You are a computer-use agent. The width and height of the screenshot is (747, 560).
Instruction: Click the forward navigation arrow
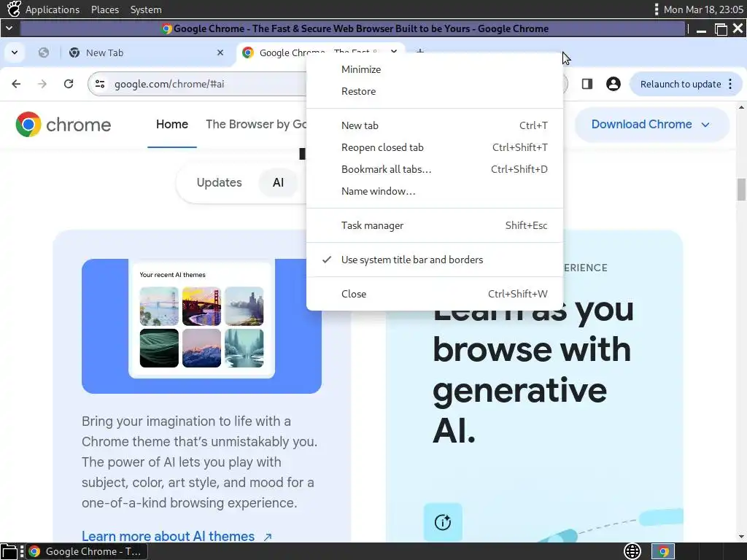pos(42,85)
